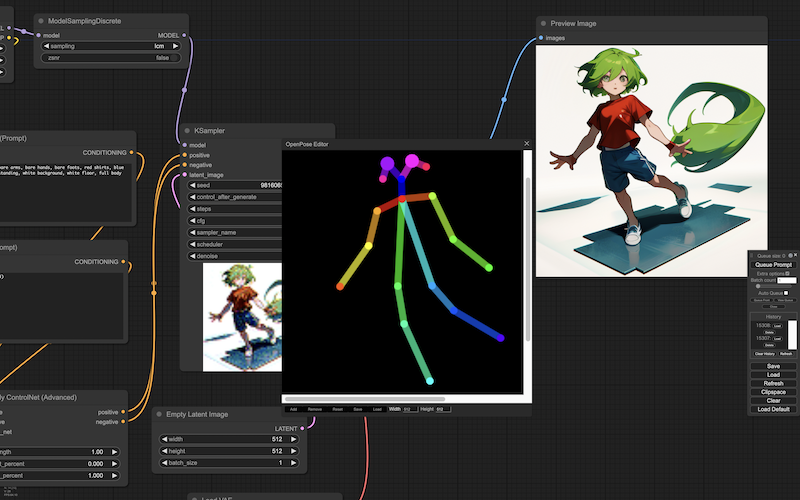Click the View Queue button

pyautogui.click(x=785, y=300)
